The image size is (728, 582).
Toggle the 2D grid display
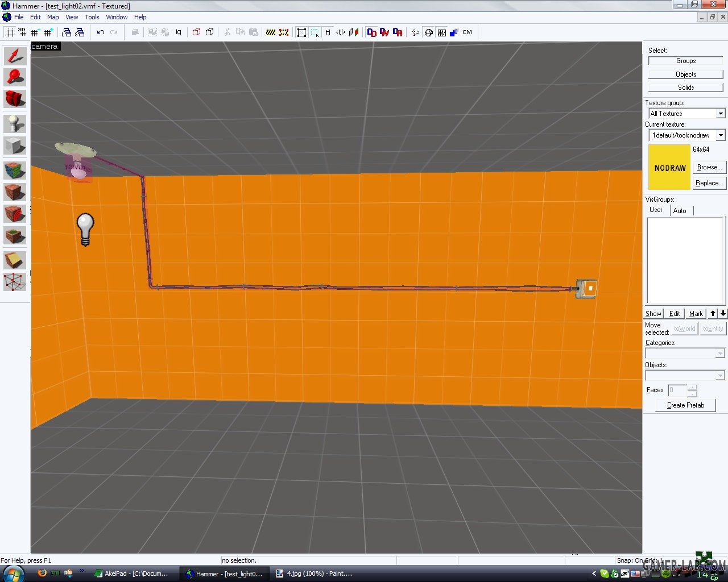[x=10, y=32]
